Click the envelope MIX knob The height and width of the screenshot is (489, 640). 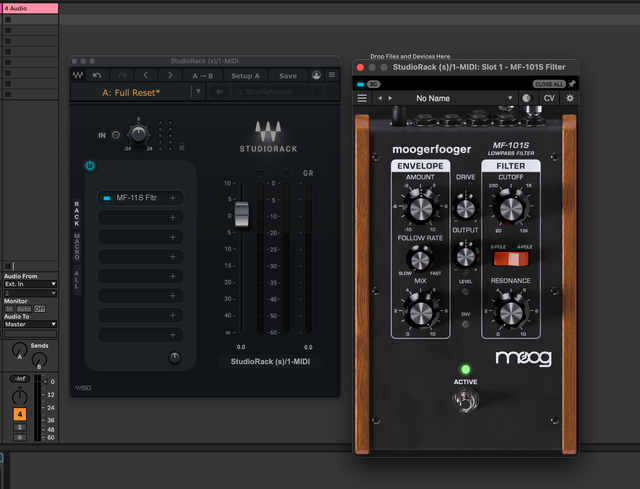coord(420,313)
